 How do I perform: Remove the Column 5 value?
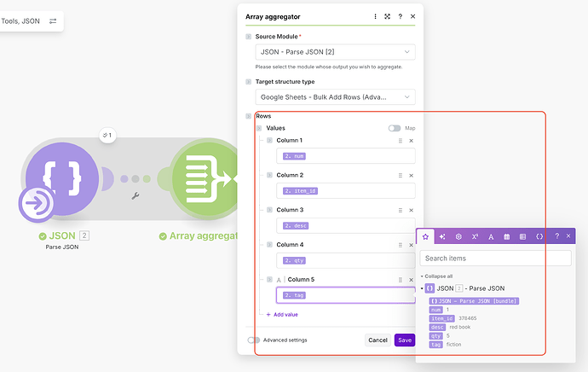pos(411,280)
